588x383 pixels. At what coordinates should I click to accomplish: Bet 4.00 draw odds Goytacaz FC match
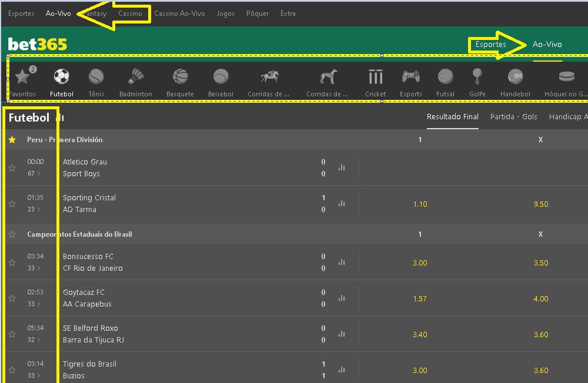[x=541, y=298]
